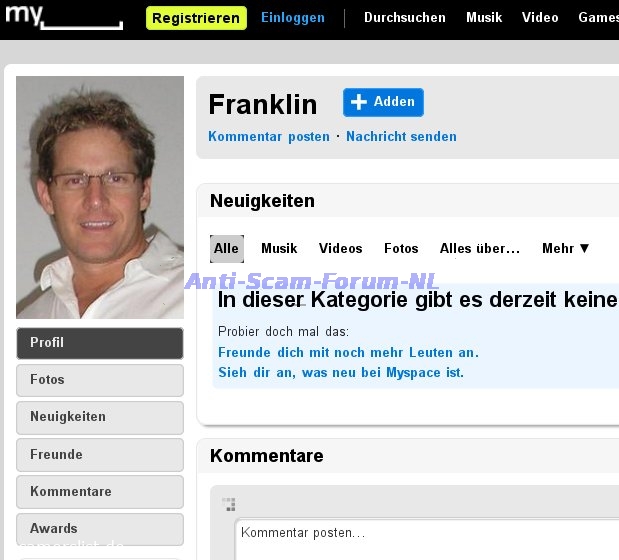Open Awards in the sidebar
This screenshot has height=560, width=619.
point(100,530)
